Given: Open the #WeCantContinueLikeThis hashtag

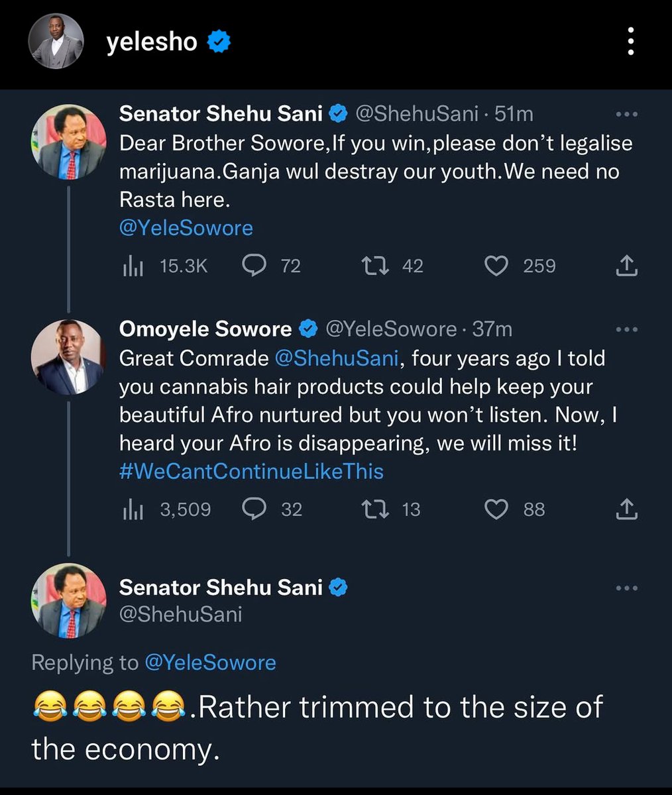Looking at the screenshot, I should (x=251, y=471).
